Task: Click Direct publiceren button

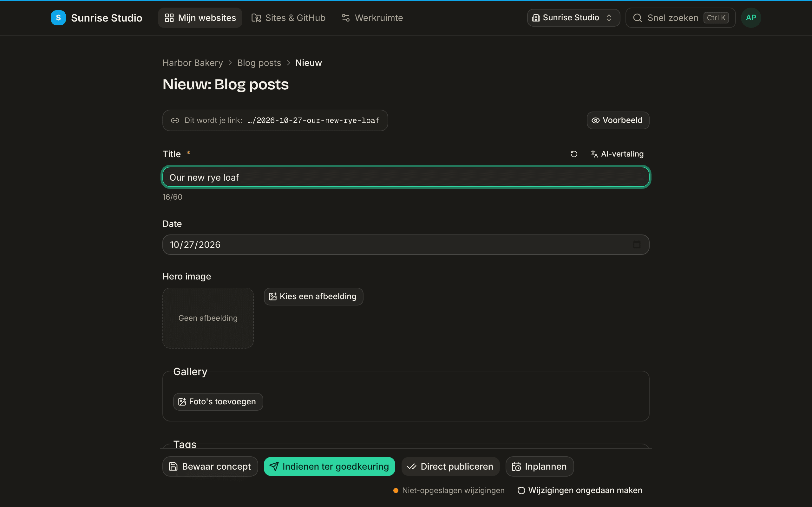Action: tap(450, 466)
